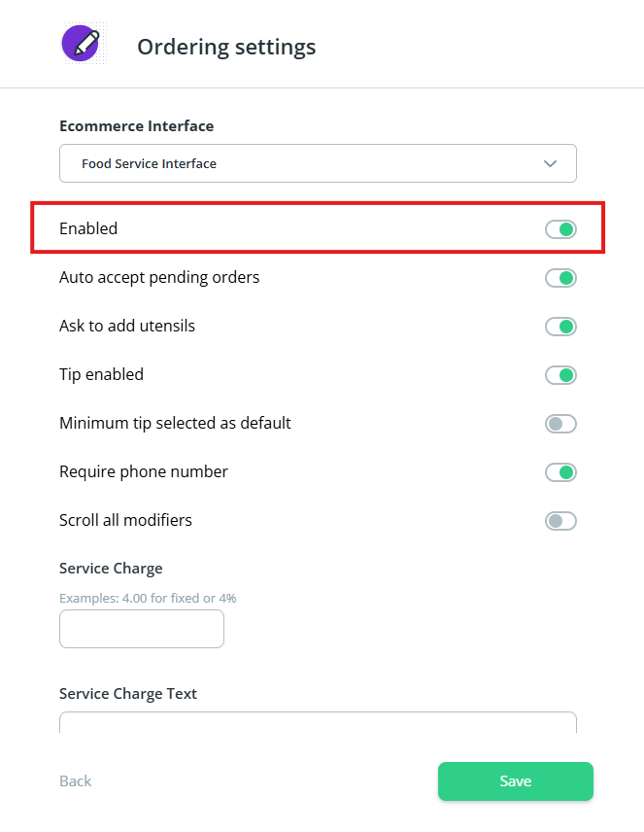Click the Ordering settings heading
This screenshot has width=644, height=832.
[226, 47]
